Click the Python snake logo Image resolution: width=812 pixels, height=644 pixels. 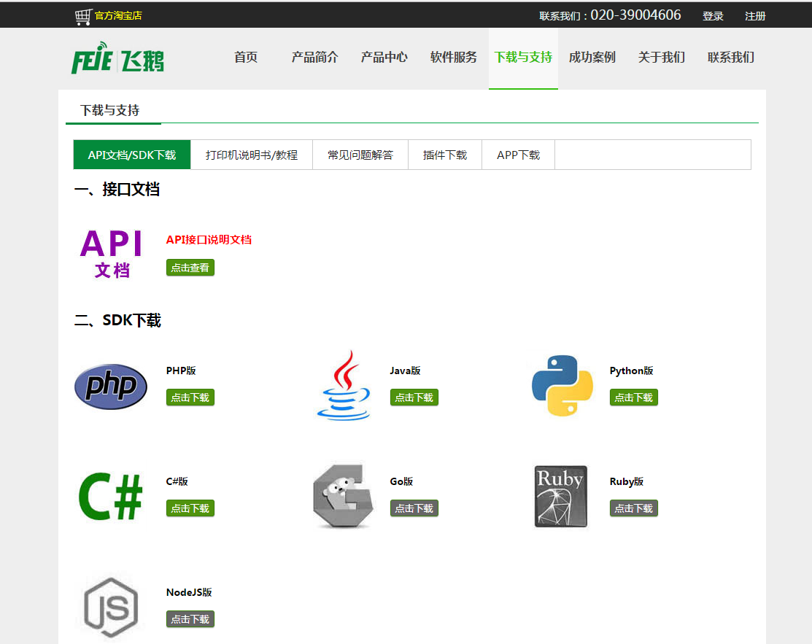click(x=562, y=385)
